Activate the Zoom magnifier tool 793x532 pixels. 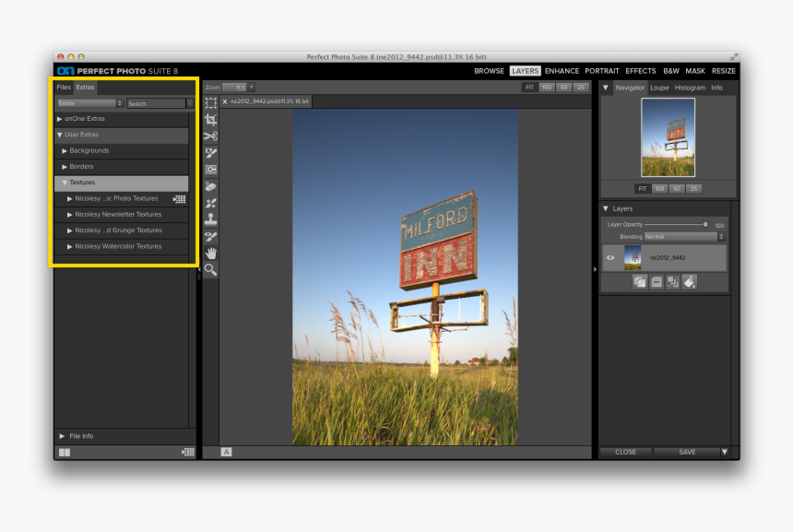pyautogui.click(x=210, y=269)
